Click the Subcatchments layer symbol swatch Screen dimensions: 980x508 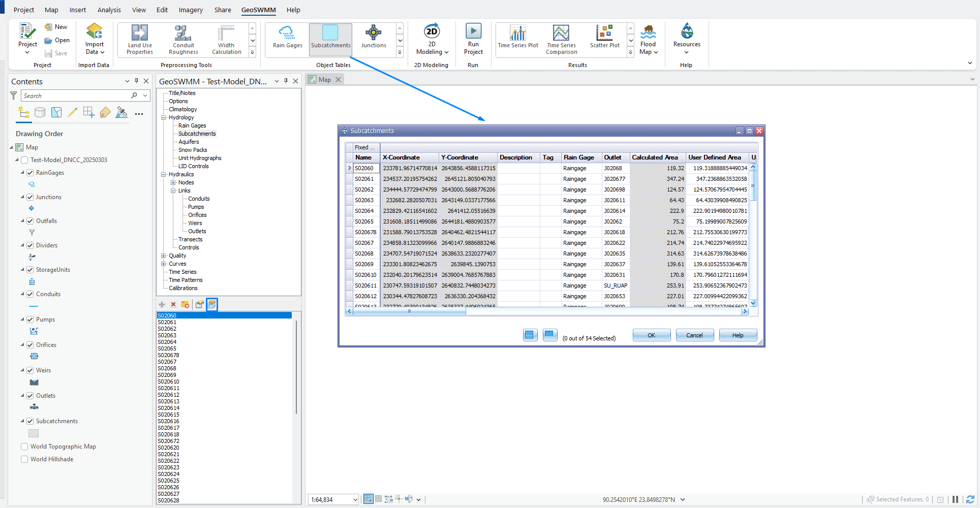coord(33,433)
